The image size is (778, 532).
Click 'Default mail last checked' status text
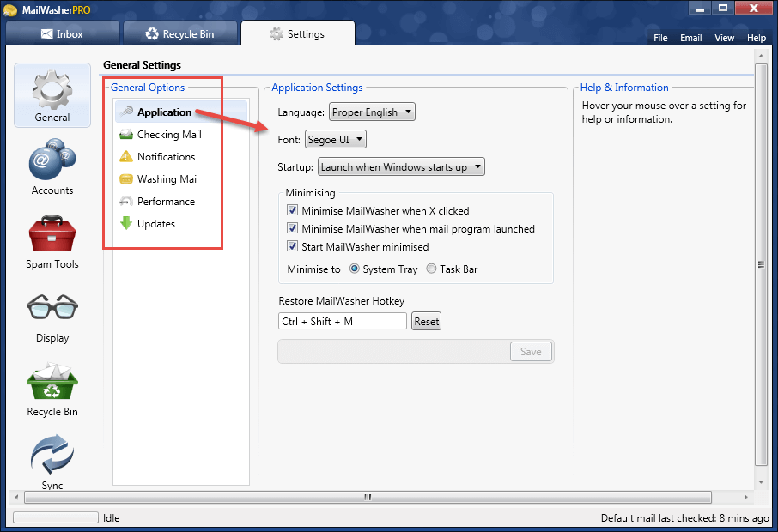[x=684, y=518]
